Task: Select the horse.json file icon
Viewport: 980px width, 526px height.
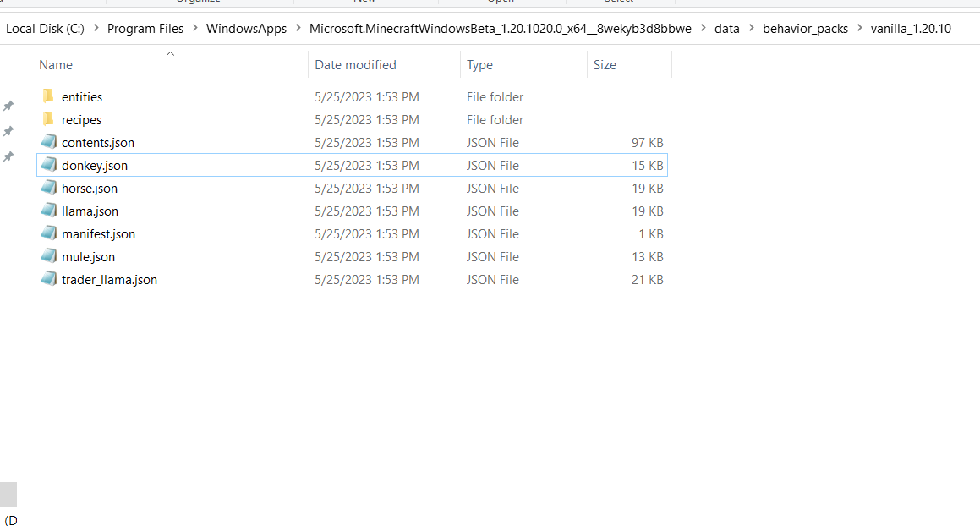Action: 49,188
